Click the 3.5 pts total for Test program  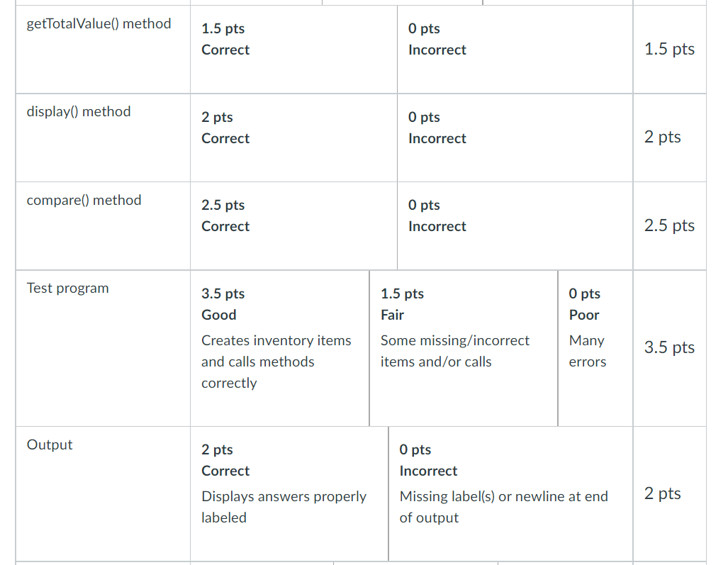[669, 347]
